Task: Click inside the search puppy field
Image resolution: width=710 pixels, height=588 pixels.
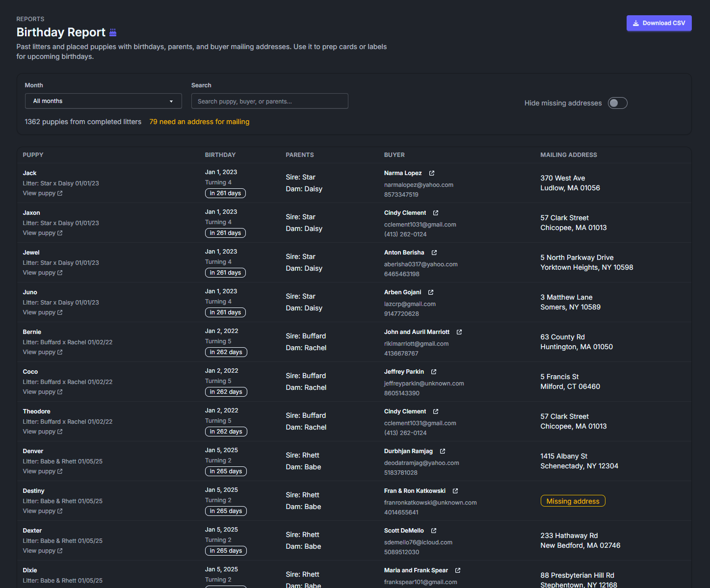Action: 269,101
